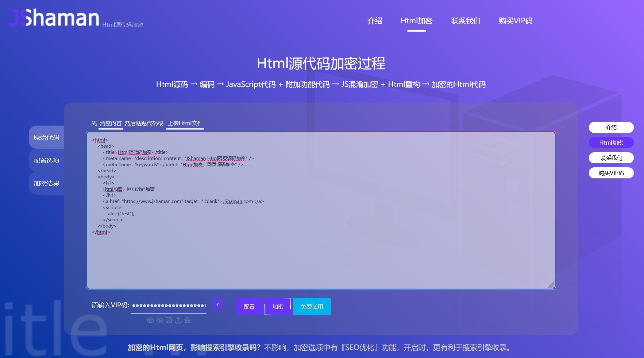Click the clear (broom) icon under the VIP field
Screen dimensions: 644x358
[x=187, y=320]
